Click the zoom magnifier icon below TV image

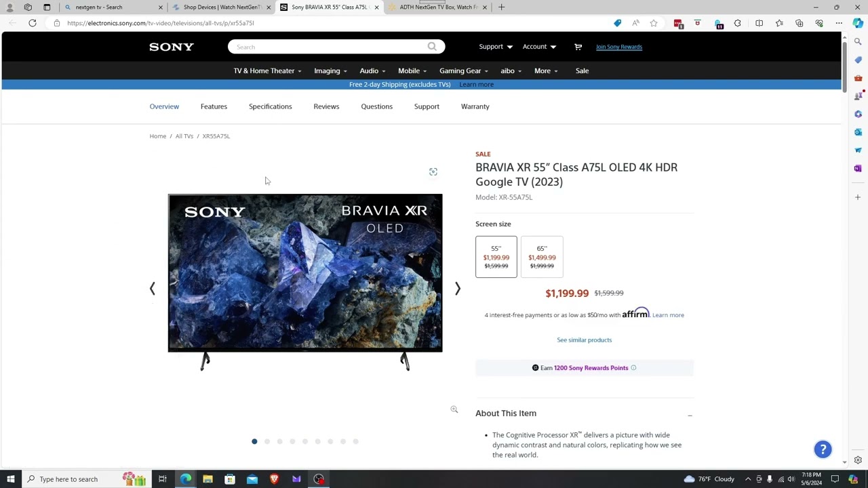point(454,409)
